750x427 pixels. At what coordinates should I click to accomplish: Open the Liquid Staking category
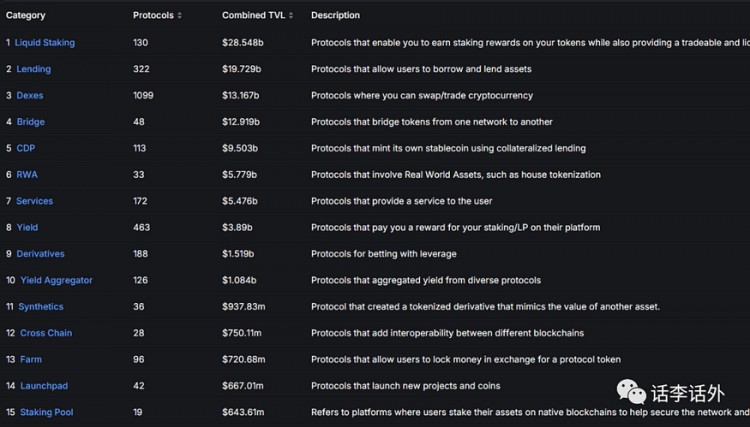(44, 43)
